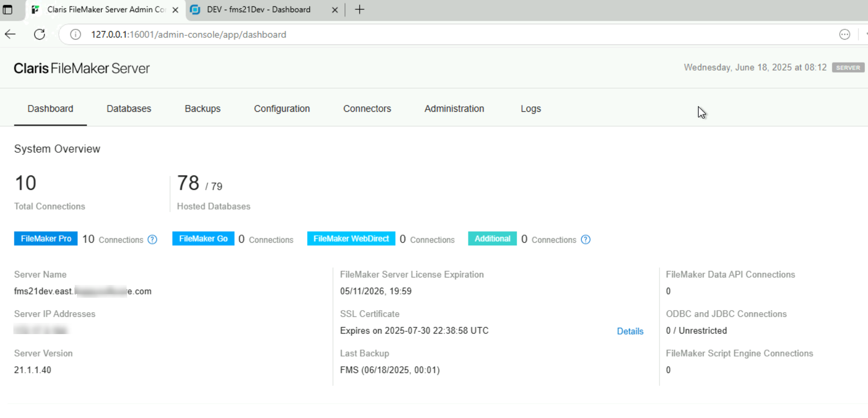The height and width of the screenshot is (418, 868).
Task: Open the Dashboard tab
Action: pyautogui.click(x=50, y=109)
